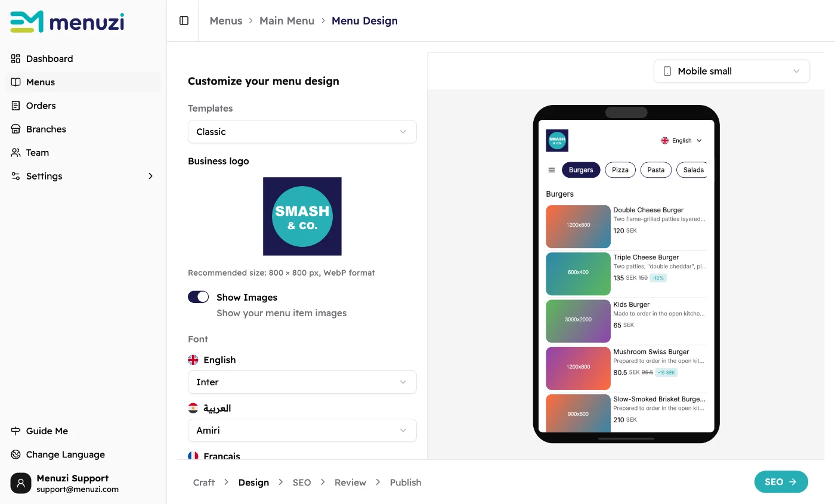Go to the Review step
The width and height of the screenshot is (835, 504).
(350, 483)
